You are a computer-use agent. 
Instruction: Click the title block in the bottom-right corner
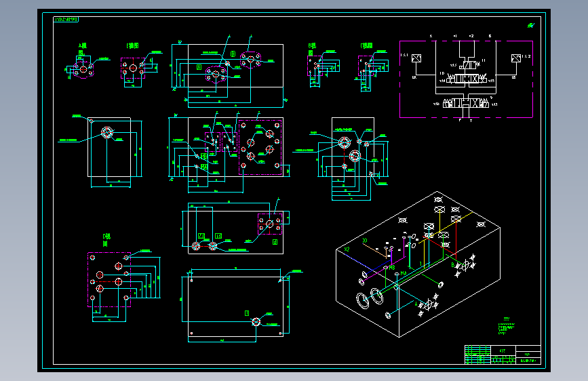(x=503, y=355)
